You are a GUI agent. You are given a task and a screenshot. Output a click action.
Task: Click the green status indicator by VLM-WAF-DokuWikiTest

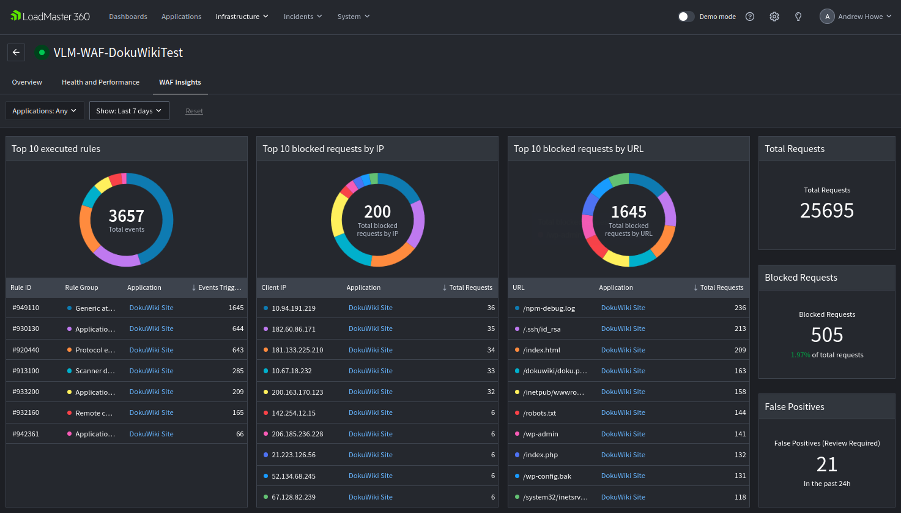[x=41, y=52]
